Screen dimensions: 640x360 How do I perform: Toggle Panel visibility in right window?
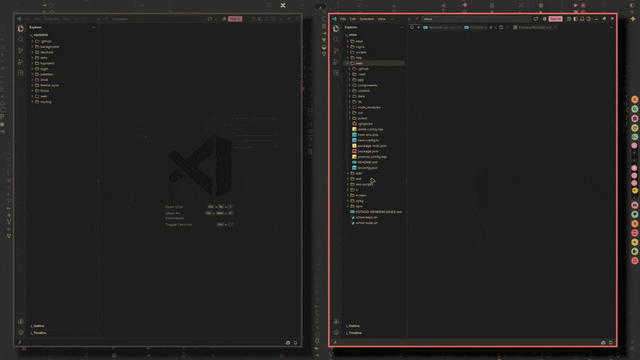[582, 19]
